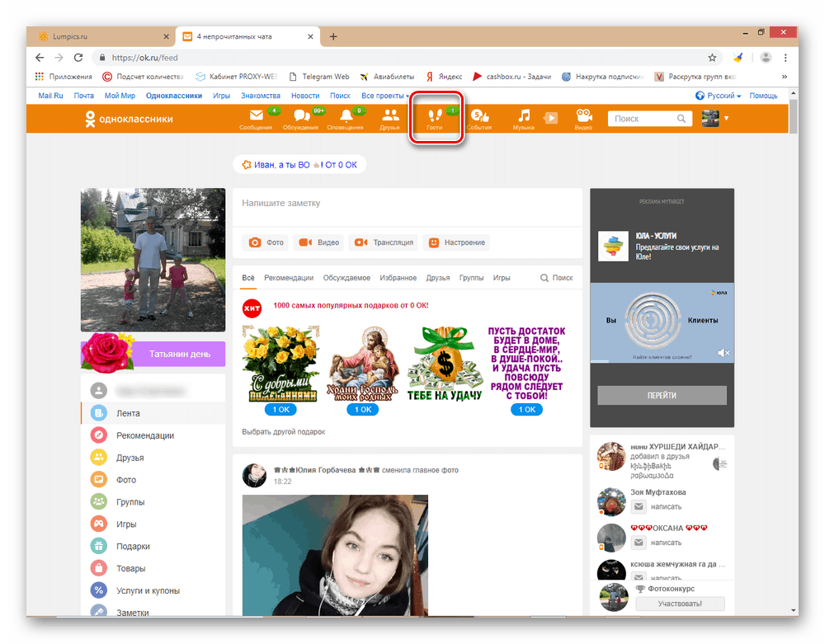The width and height of the screenshot is (825, 644).
Task: Expand Все проекты dropdown
Action: [385, 96]
